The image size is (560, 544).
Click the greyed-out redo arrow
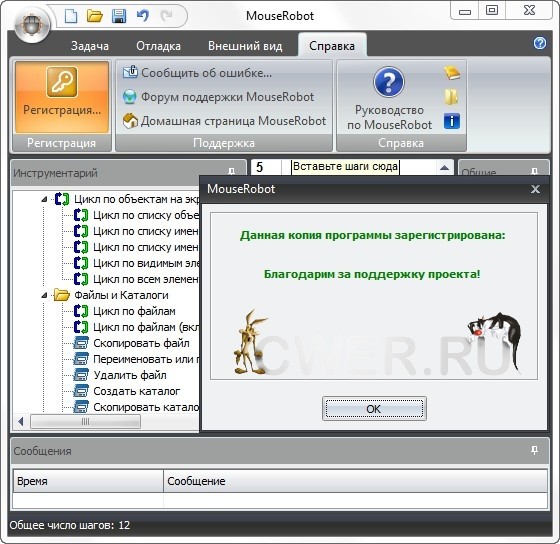click(x=167, y=16)
